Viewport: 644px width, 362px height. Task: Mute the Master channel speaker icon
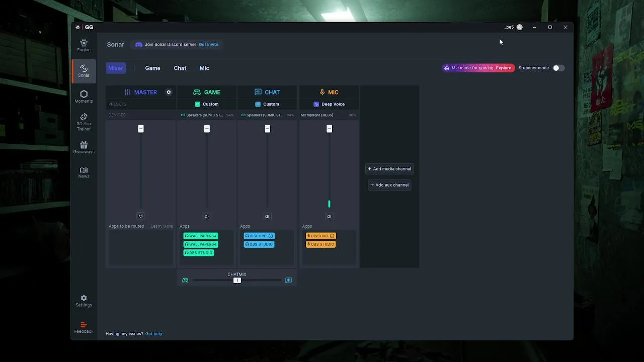pyautogui.click(x=140, y=216)
